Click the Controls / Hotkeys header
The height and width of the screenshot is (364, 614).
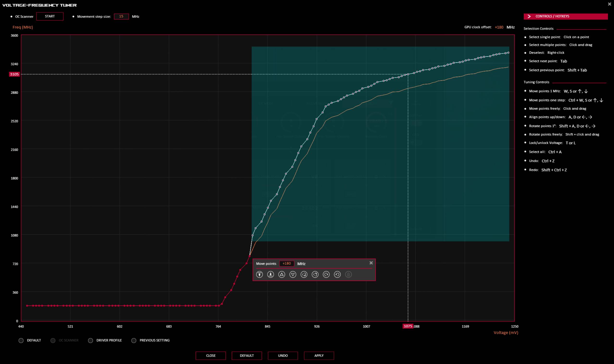pos(566,16)
